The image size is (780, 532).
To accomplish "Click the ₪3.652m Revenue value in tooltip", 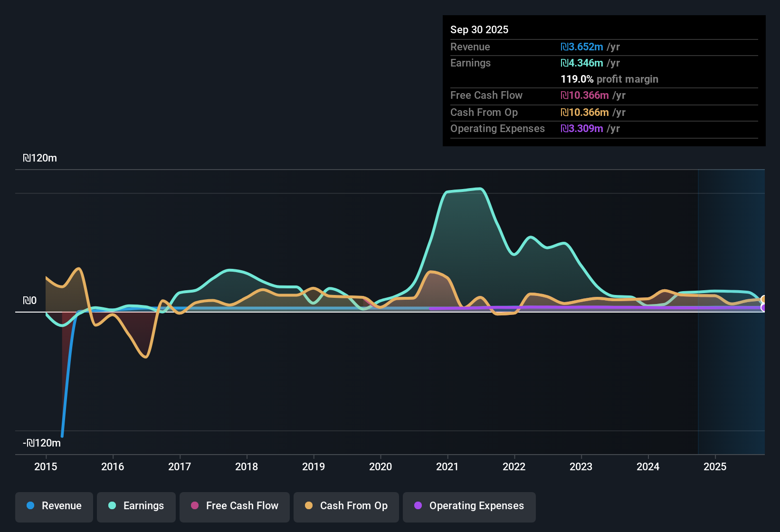I will coord(582,47).
